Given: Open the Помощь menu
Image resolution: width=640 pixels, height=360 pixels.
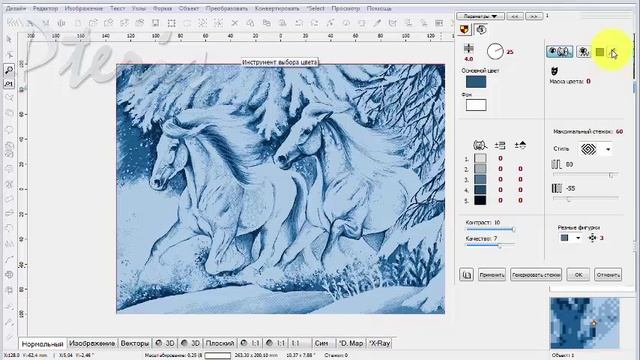Looking at the screenshot, I should click(x=379, y=8).
